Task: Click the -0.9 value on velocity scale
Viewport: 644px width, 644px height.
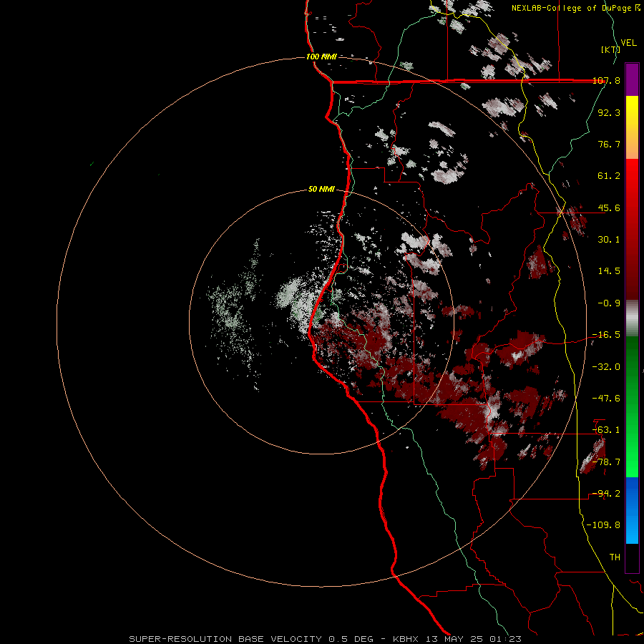Action: tap(609, 303)
